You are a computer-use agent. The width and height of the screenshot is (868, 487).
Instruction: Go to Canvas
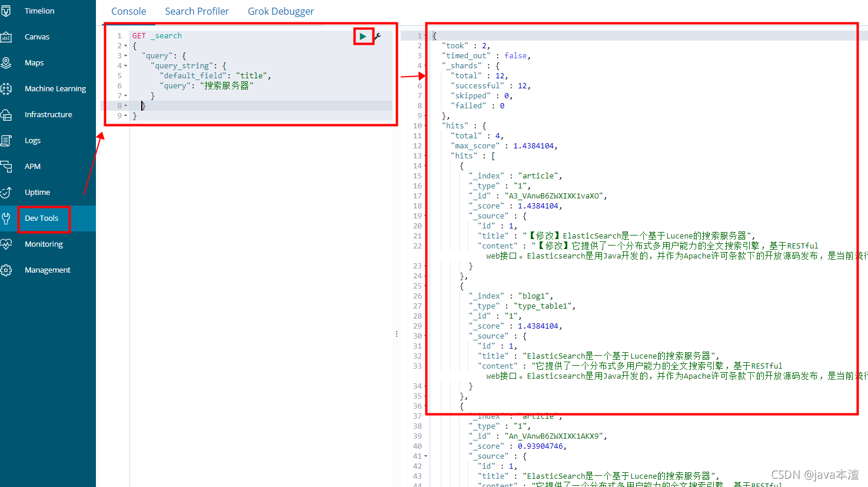click(x=37, y=37)
